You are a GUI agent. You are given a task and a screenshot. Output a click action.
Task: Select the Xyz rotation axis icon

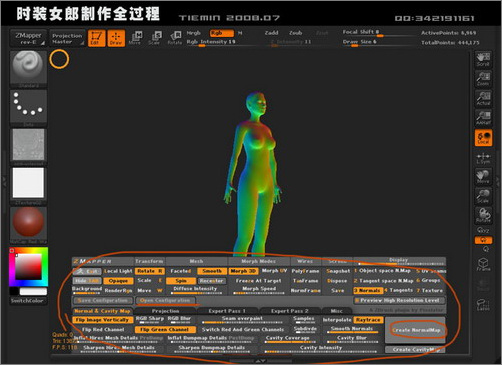coord(483,230)
